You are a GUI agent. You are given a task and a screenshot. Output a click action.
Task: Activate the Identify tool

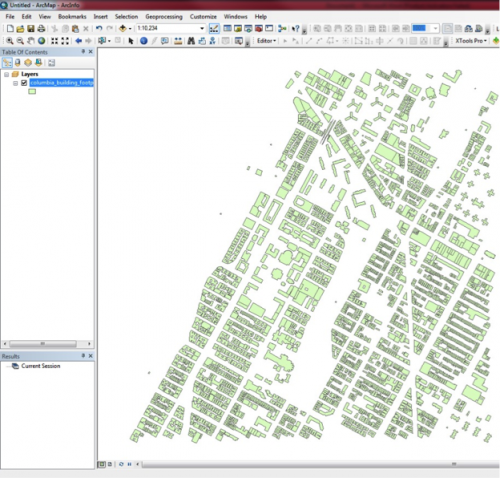(x=144, y=41)
